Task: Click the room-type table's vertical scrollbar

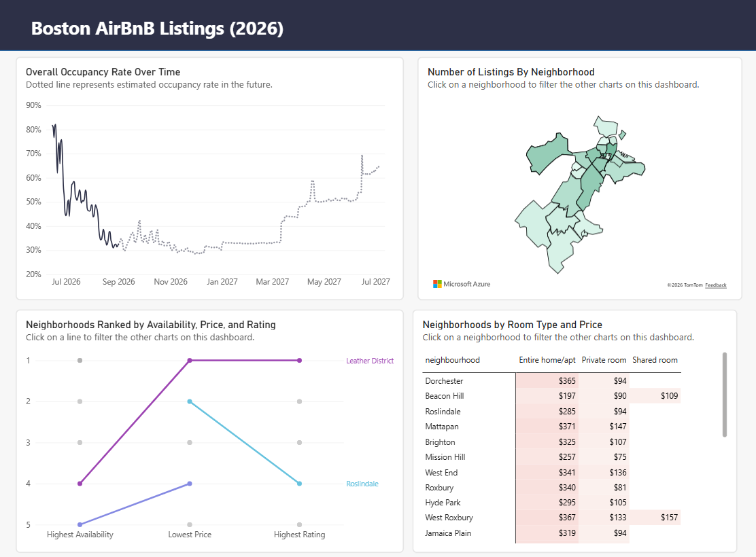Action: pos(724,395)
